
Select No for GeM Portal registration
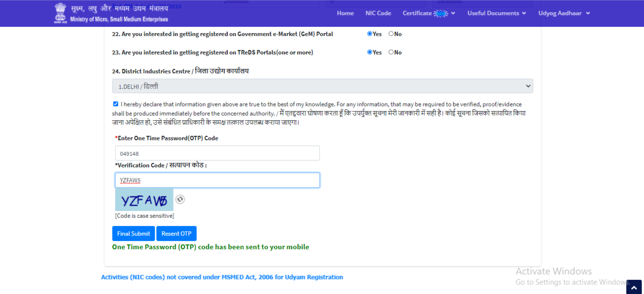(x=391, y=34)
